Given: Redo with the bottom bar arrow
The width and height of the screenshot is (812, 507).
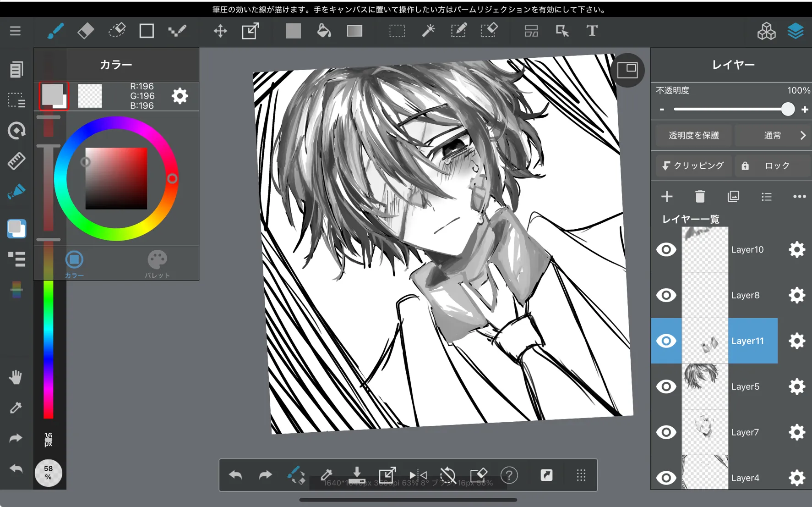Looking at the screenshot, I should pos(266,475).
